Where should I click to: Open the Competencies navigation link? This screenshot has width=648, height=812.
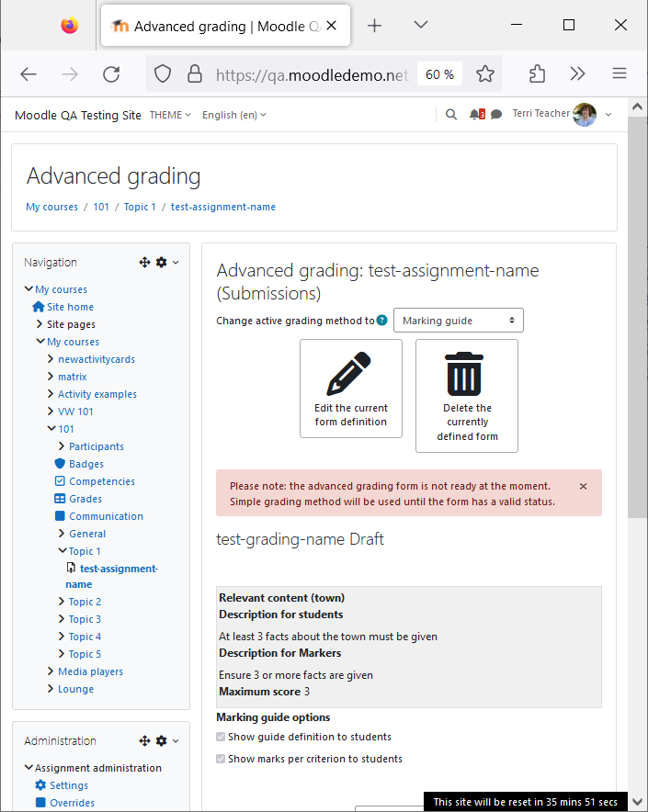click(102, 481)
